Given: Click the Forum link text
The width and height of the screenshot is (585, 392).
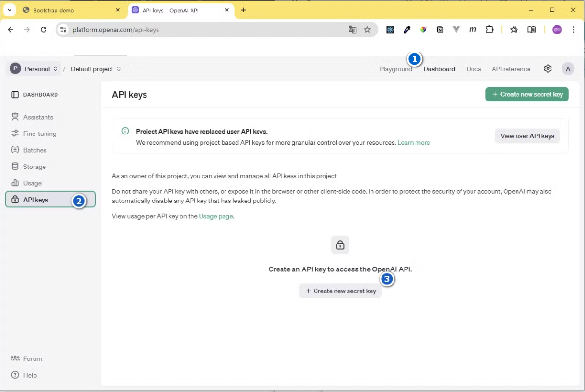Looking at the screenshot, I should coord(33,358).
